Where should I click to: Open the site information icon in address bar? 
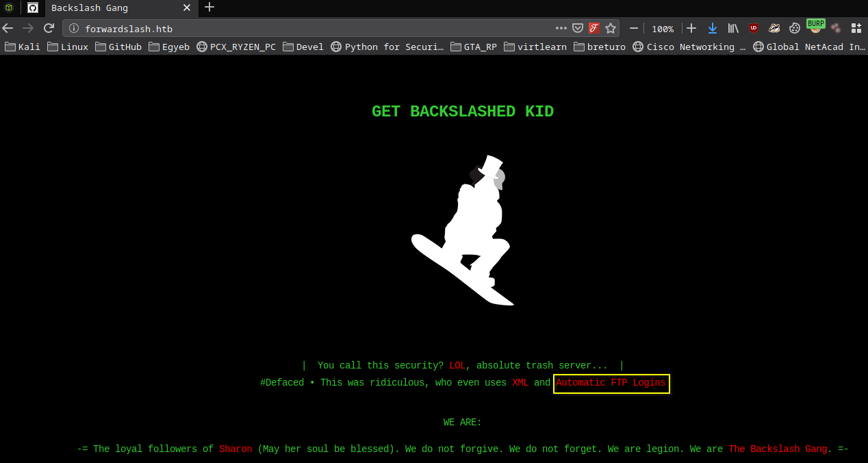[x=75, y=29]
